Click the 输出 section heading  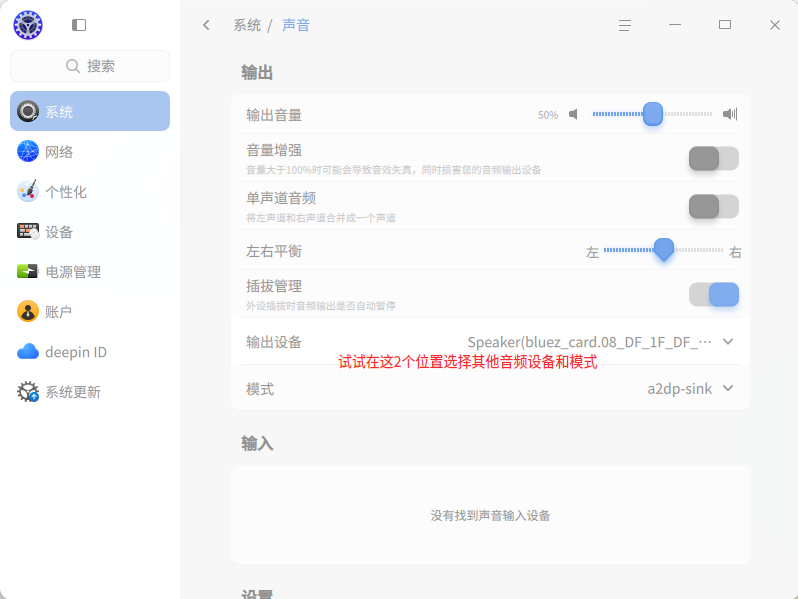(x=257, y=73)
